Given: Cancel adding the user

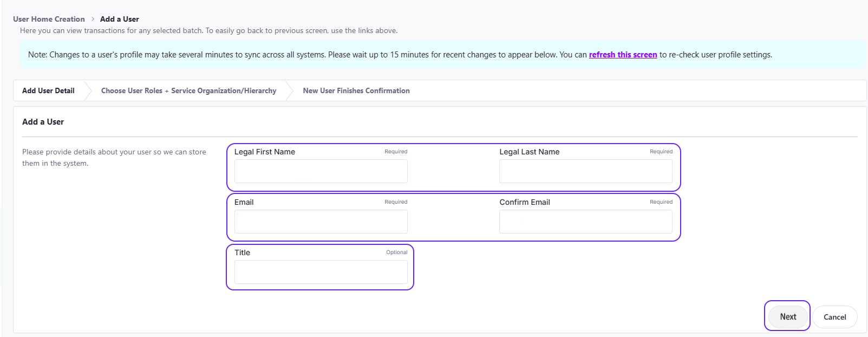Looking at the screenshot, I should coord(834,317).
